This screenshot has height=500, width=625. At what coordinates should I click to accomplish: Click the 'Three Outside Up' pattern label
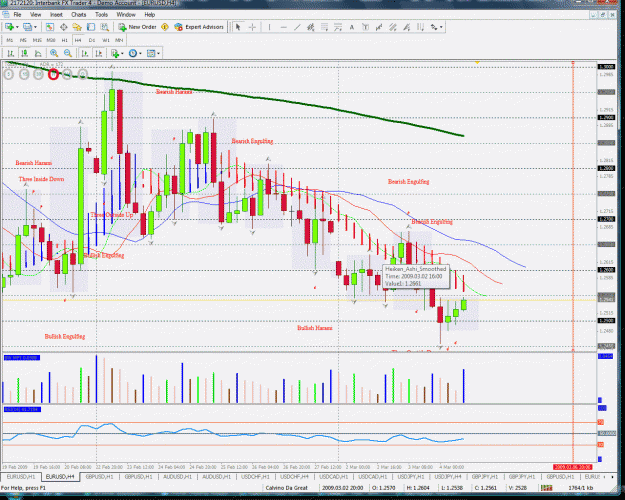click(112, 215)
